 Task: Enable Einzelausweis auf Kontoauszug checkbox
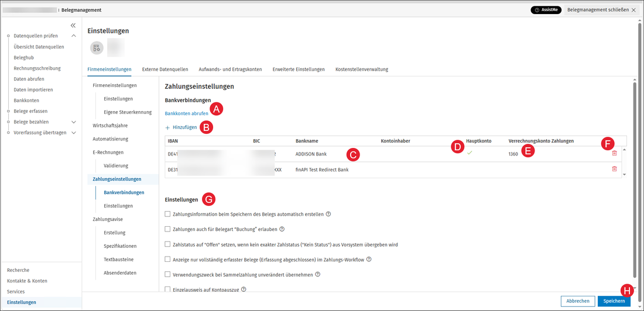[x=167, y=289]
